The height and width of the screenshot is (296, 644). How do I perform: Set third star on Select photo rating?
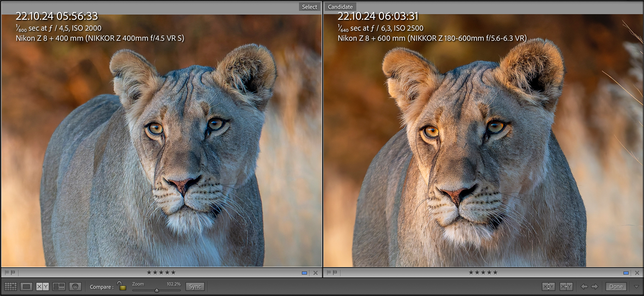tap(161, 272)
